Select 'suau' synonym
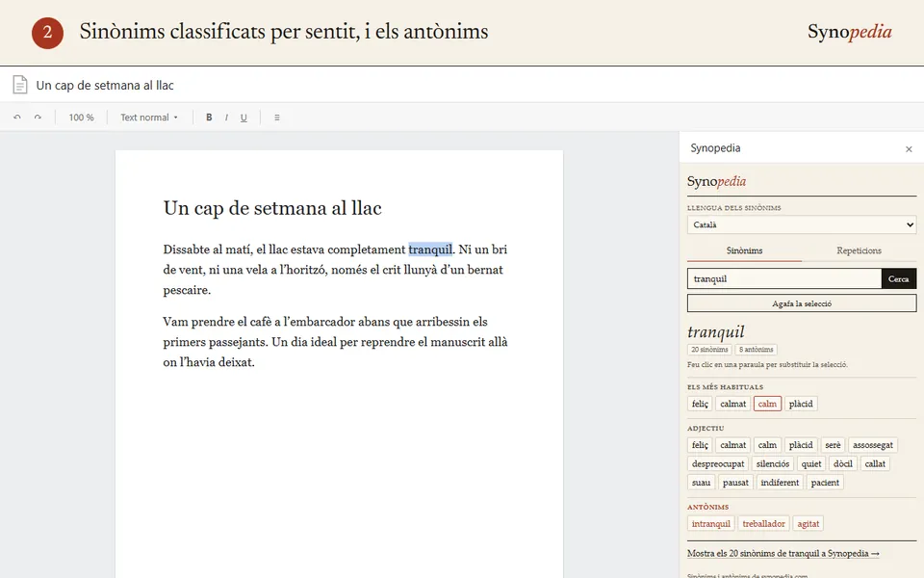The width and height of the screenshot is (924, 578). coord(701,483)
